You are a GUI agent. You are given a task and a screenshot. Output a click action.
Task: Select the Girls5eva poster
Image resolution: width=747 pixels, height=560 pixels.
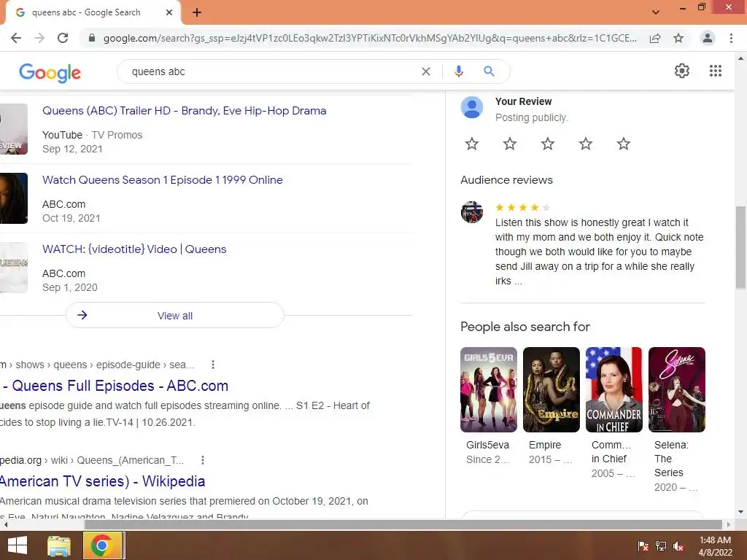pos(488,389)
